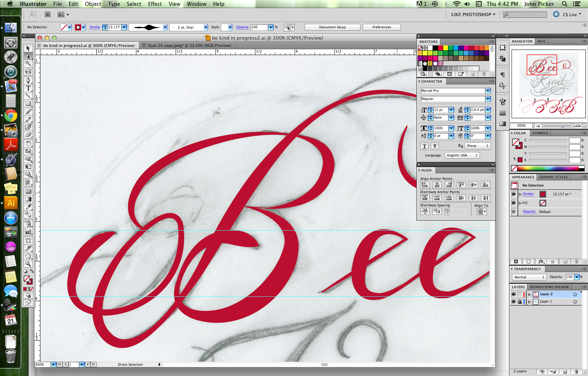Viewport: 588px width, 376px height.
Task: Delete selection with Layers panel trash icon
Action: pyautogui.click(x=576, y=372)
